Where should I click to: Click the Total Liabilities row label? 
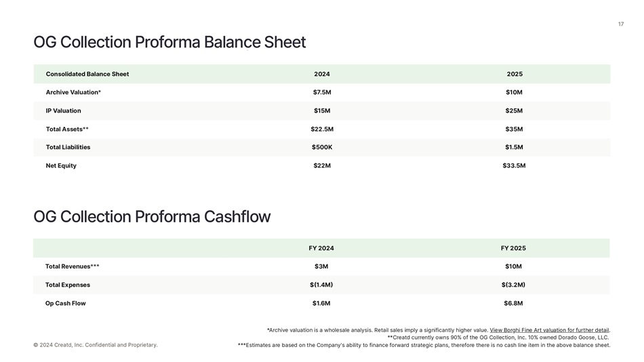click(x=68, y=147)
